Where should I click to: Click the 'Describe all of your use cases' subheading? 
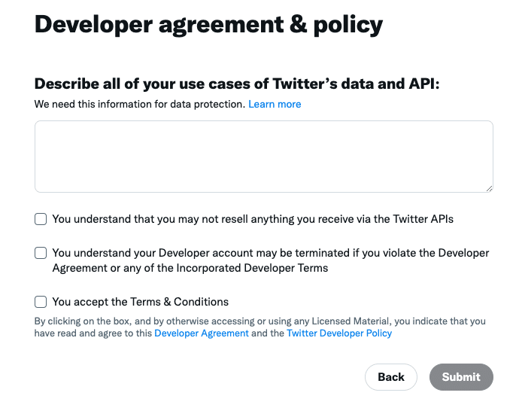[237, 84]
